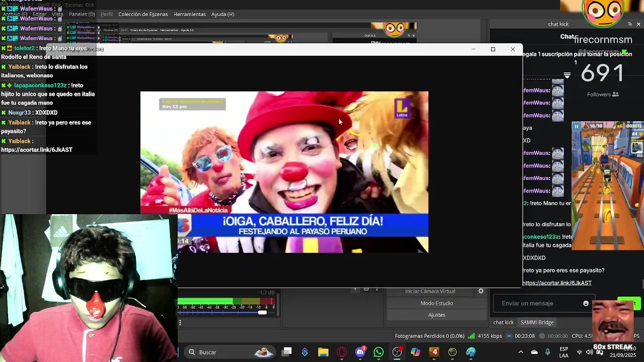Open the audio mixer three-dot menu
Viewport: 644px width, 362px height.
pos(180,323)
